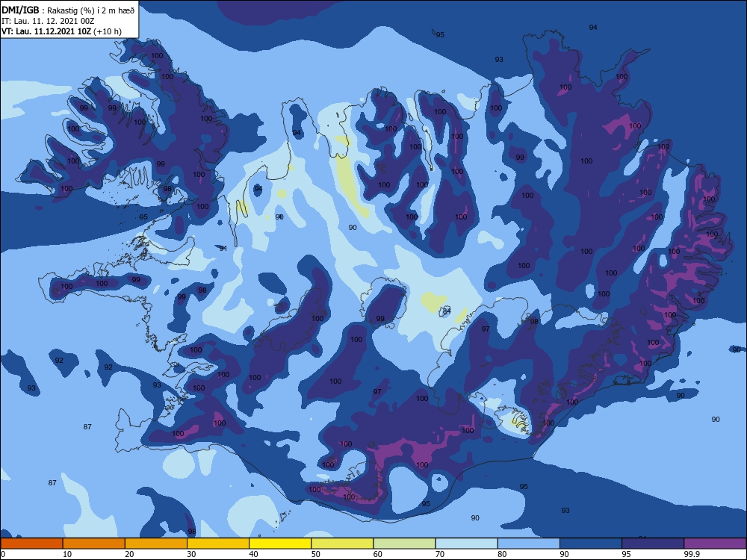Click the legend tick label "30"
Screen dimensions: 747x560
[191, 554]
